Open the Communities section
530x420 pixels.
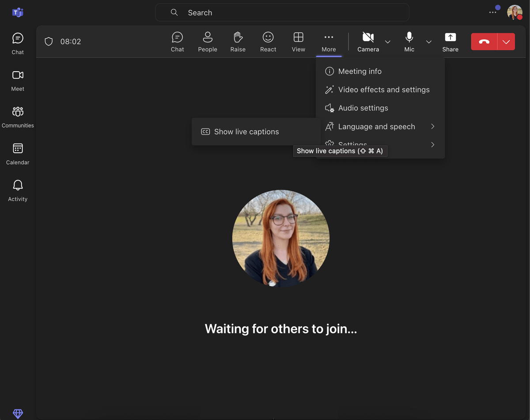(x=18, y=116)
